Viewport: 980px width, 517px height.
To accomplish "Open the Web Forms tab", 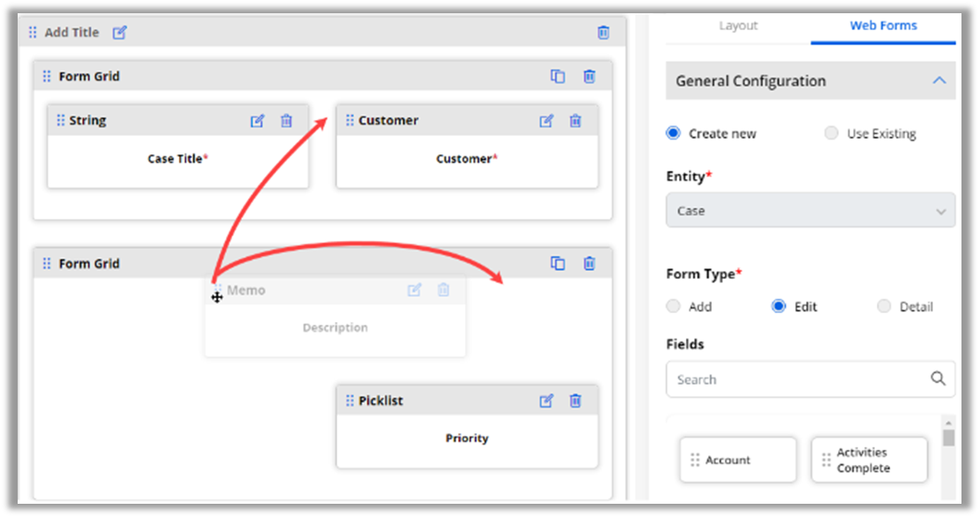I will (x=883, y=26).
